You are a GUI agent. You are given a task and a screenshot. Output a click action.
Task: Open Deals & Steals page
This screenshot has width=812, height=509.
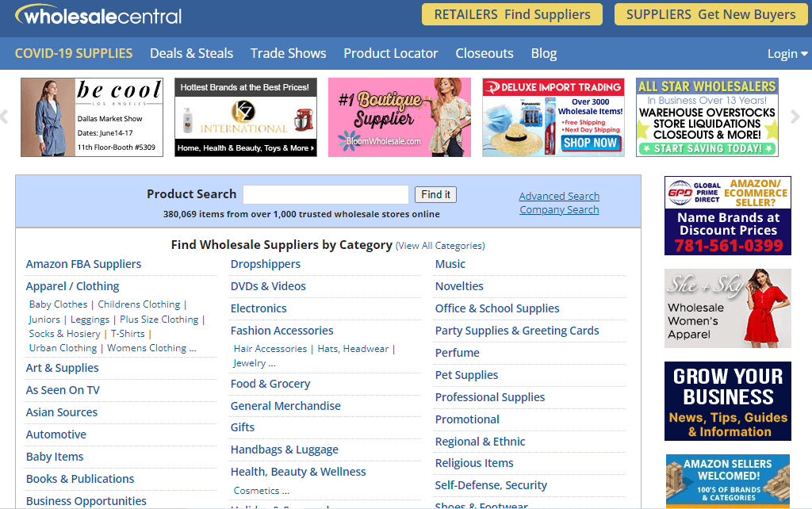point(192,53)
